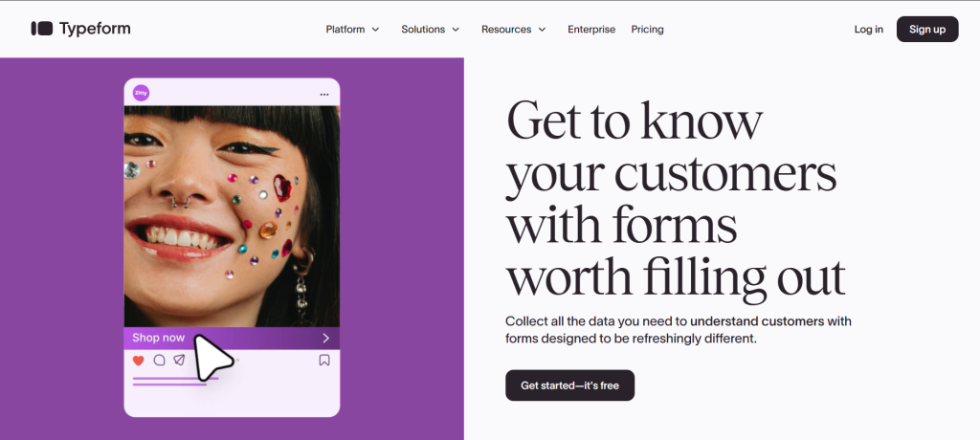The image size is (980, 440).
Task: Click the bookmark save icon
Action: click(324, 361)
